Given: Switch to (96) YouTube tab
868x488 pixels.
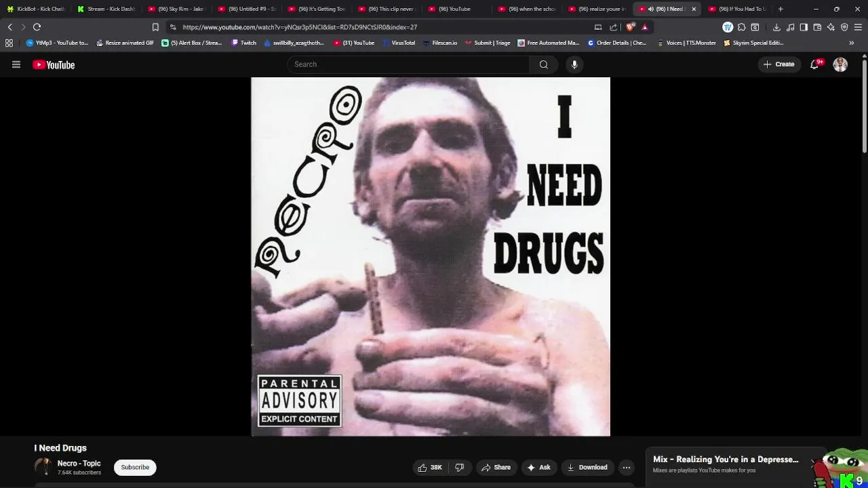Looking at the screenshot, I should click(x=457, y=9).
